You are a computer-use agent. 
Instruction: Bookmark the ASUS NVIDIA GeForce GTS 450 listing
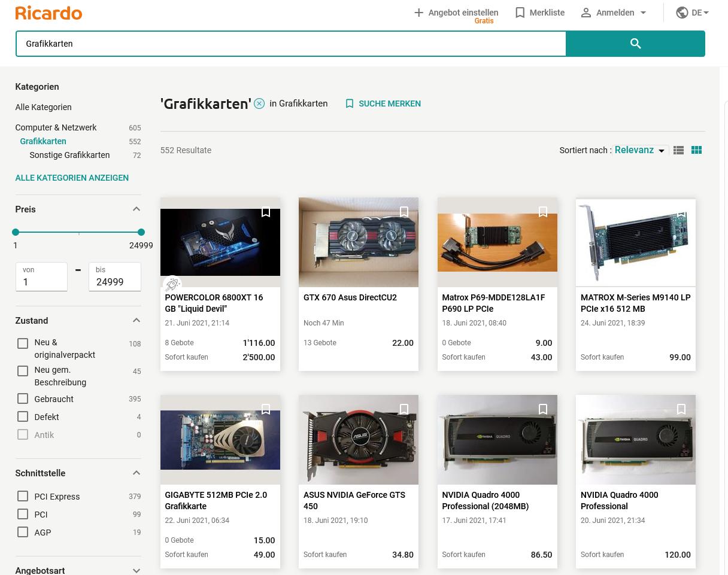click(404, 410)
